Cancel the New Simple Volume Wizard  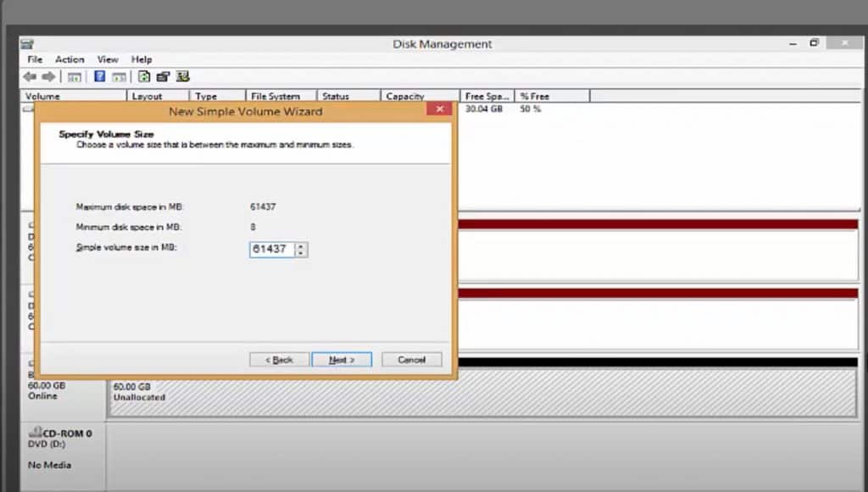(411, 360)
